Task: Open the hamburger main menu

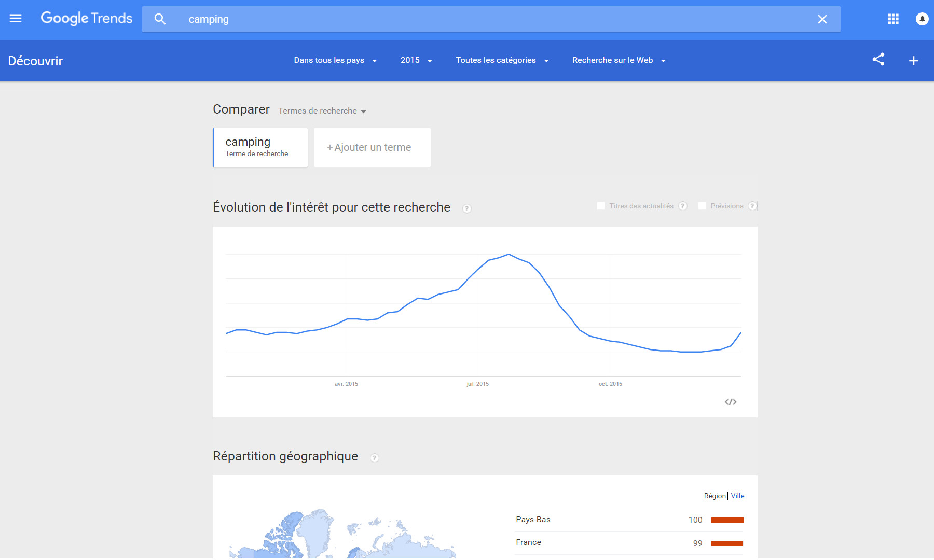Action: coord(16,19)
